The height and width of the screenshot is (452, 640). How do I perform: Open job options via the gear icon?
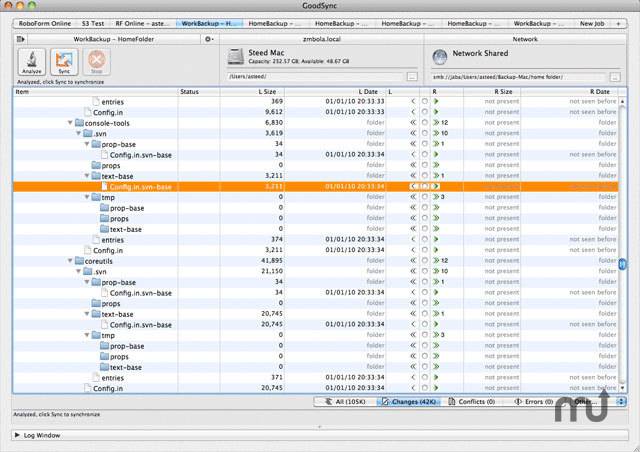[209, 39]
